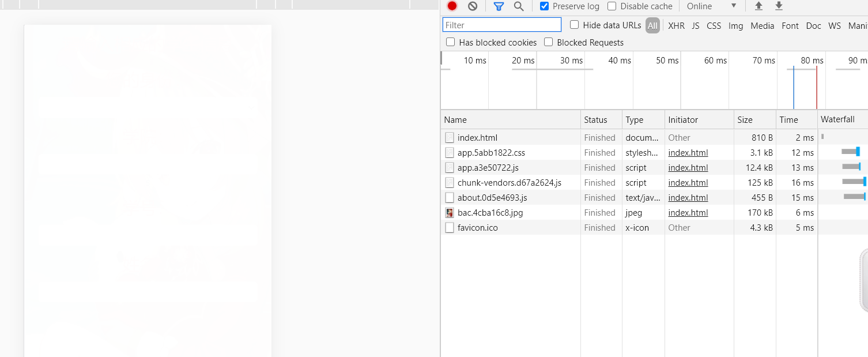The image size is (868, 357).
Task: Click the export HAR download arrow icon
Action: click(779, 6)
